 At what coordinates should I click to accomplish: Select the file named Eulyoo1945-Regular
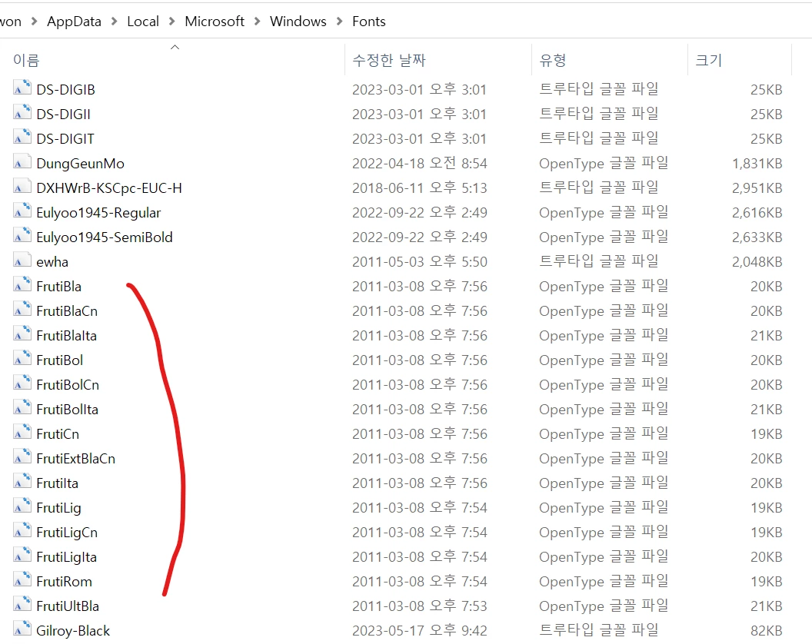98,213
